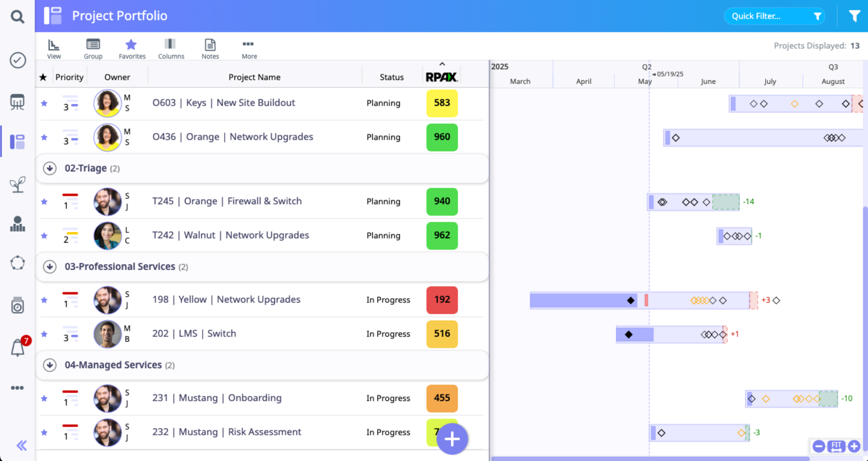The width and height of the screenshot is (868, 461).
Task: Open the presentation board sidebar icon
Action: tap(18, 102)
